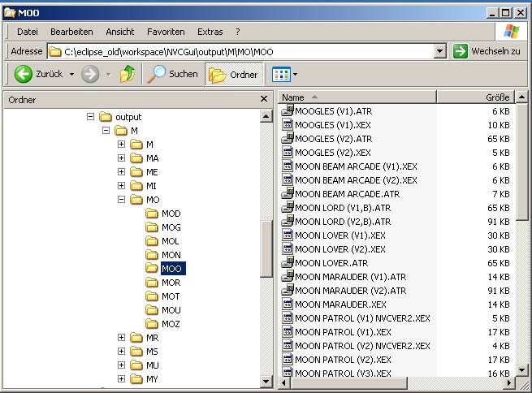Open the Bearbeiten menu
The image size is (532, 393).
[71, 32]
